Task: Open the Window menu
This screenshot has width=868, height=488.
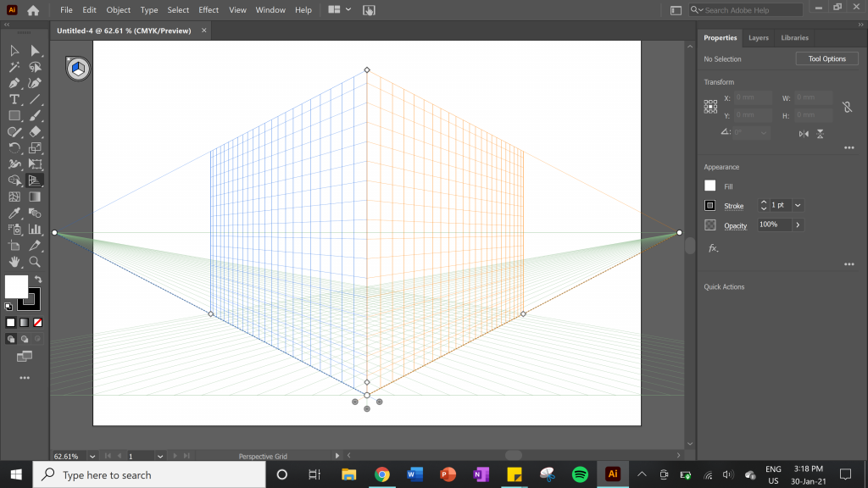Action: (x=270, y=10)
